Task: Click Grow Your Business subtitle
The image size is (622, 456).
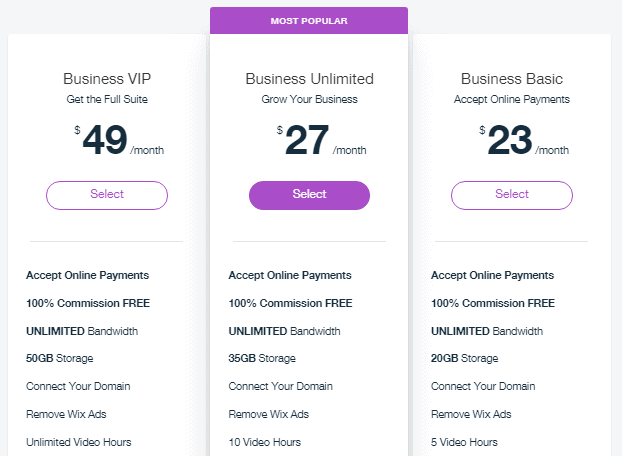Action: click(309, 99)
